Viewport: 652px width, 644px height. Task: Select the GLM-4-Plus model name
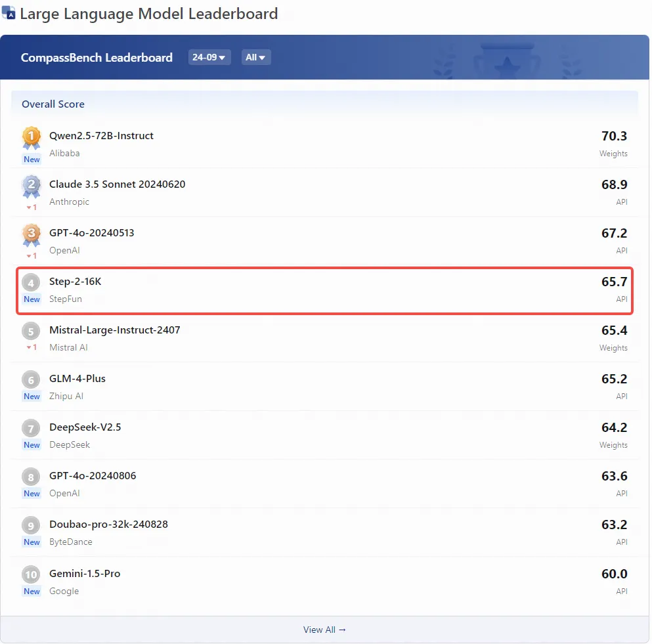tap(77, 379)
